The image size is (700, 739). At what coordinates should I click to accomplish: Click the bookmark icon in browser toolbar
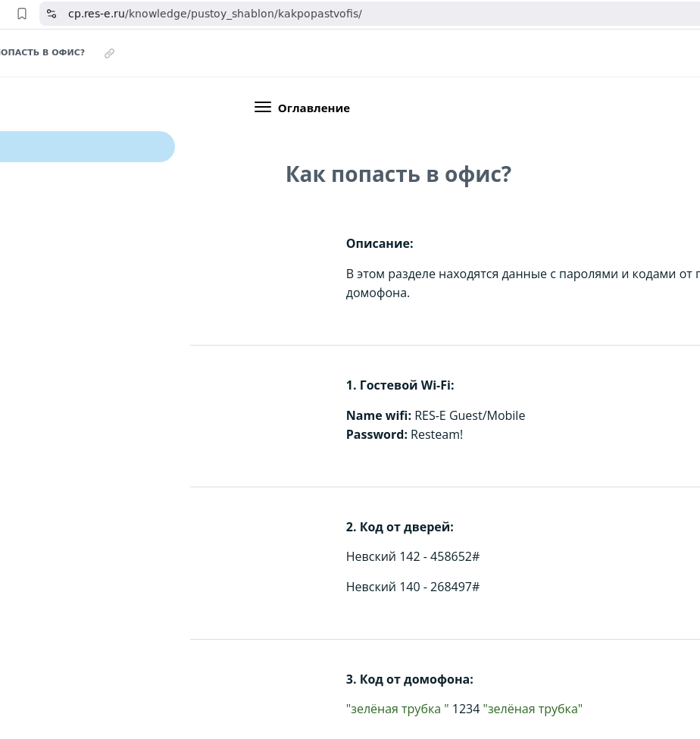(22, 14)
